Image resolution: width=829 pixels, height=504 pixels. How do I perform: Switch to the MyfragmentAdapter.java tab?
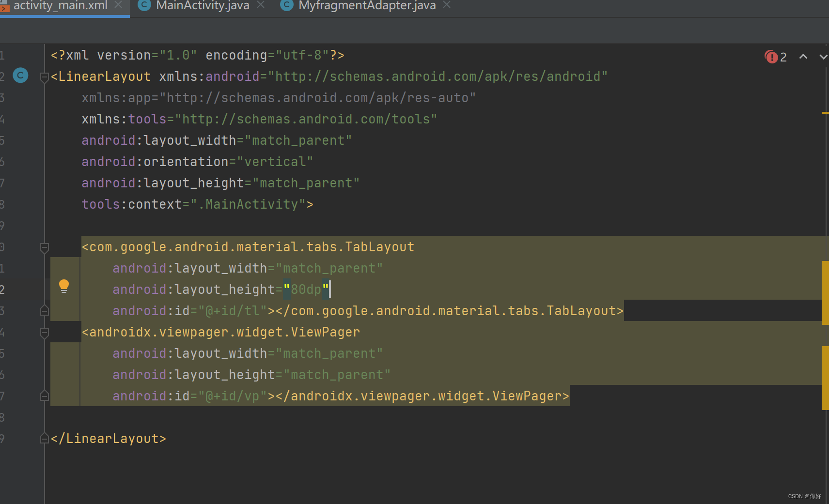click(x=367, y=6)
